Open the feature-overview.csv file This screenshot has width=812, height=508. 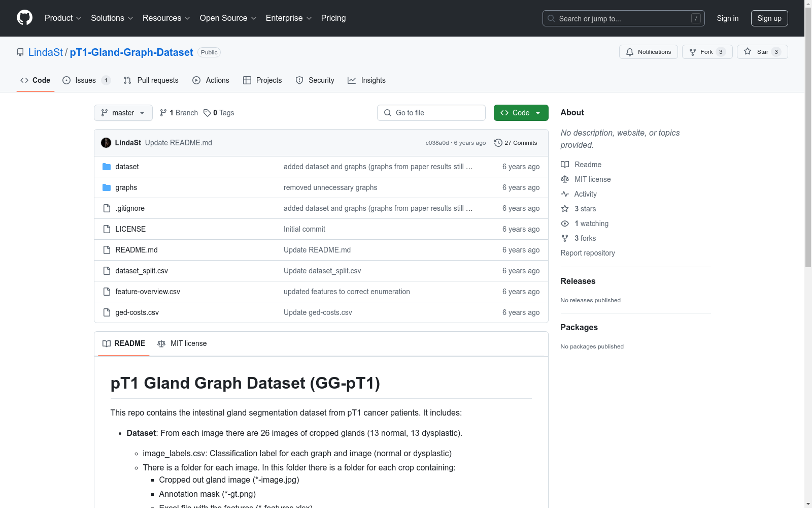(x=148, y=292)
